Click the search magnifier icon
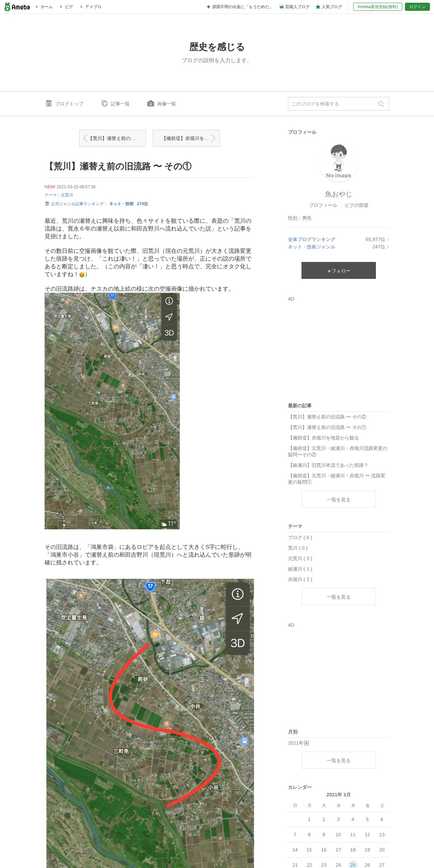 (381, 104)
